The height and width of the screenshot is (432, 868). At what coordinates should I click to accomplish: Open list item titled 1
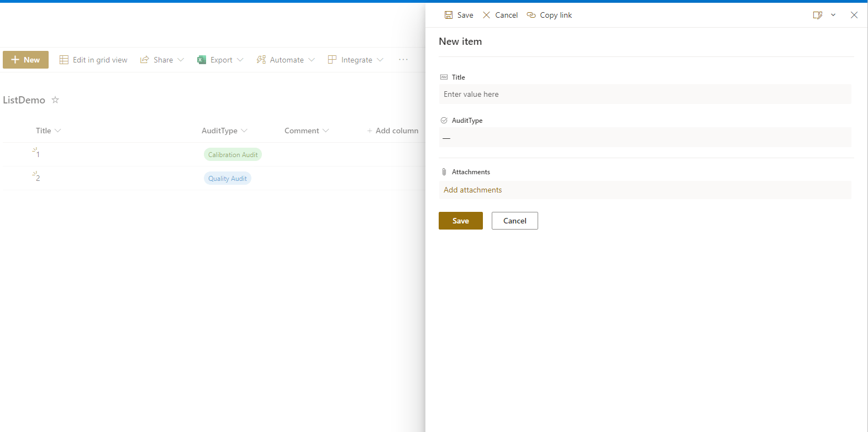[x=38, y=154]
